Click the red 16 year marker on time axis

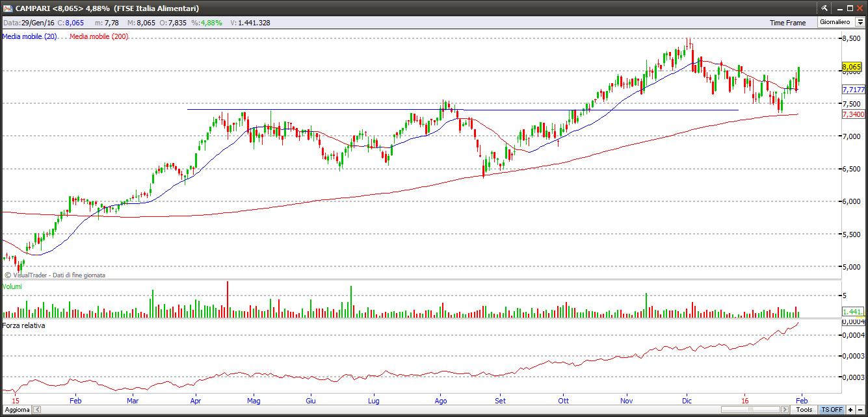(746, 401)
